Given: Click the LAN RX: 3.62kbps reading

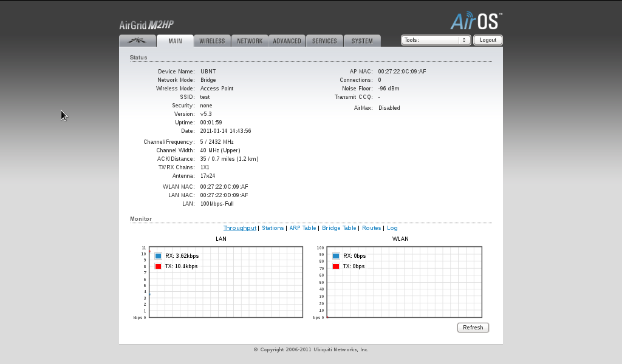Looking at the screenshot, I should coord(182,256).
